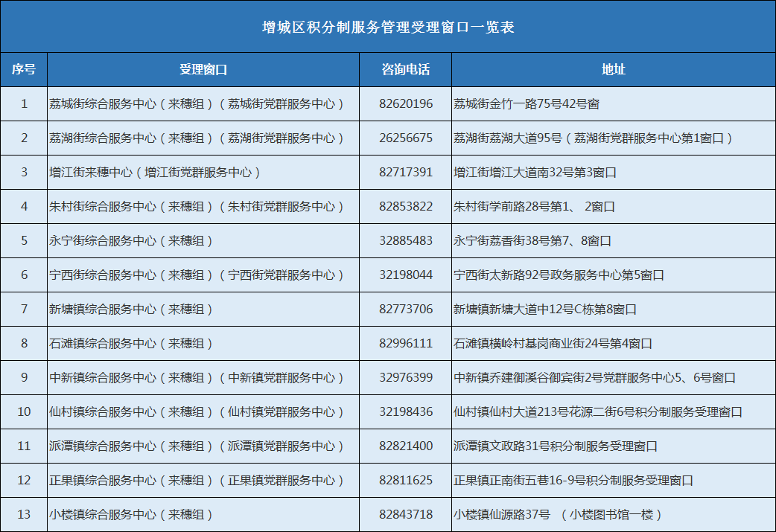Click the 增江街来穗中心 window cell
This screenshot has height=532, width=776.
pos(203,172)
